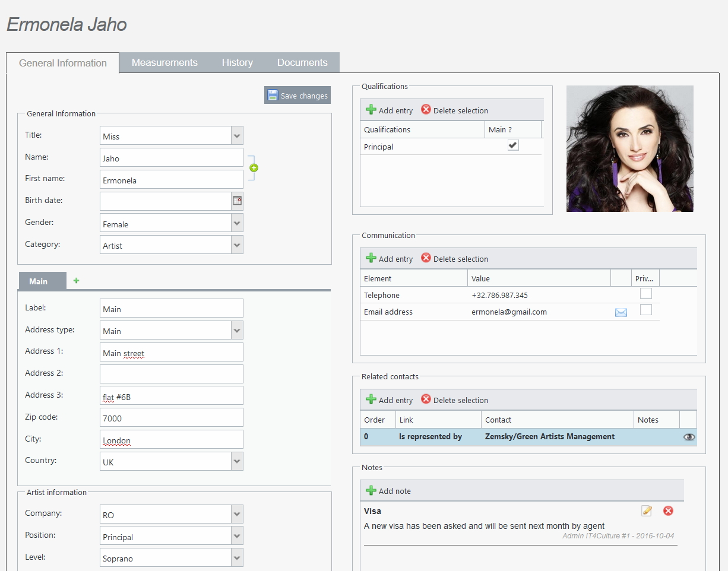Click Add note in the Notes panel
This screenshot has width=728, height=571.
388,491
